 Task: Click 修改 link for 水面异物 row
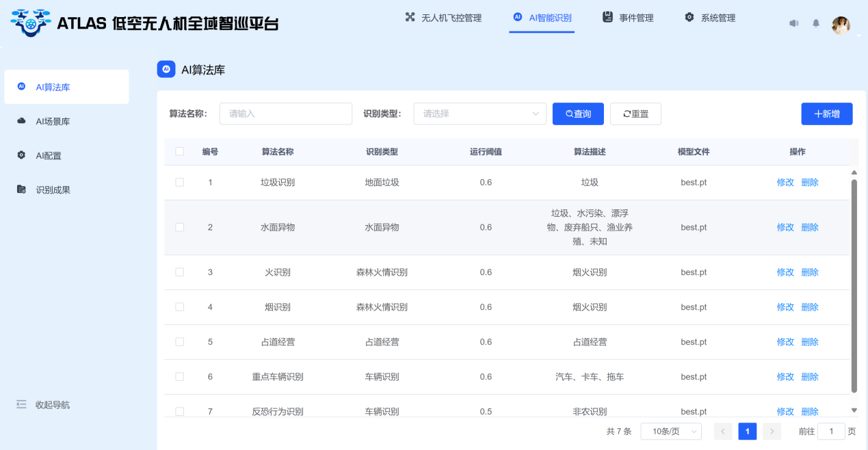(785, 228)
